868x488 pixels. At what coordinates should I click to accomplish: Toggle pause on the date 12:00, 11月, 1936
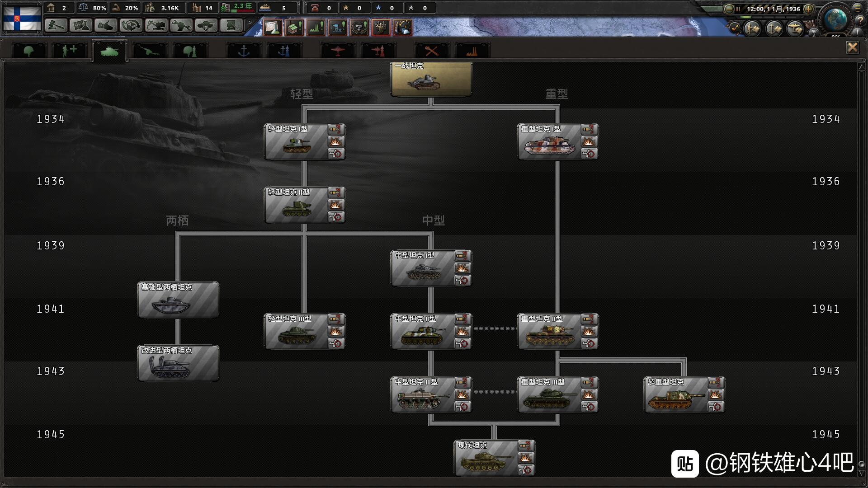(x=773, y=9)
